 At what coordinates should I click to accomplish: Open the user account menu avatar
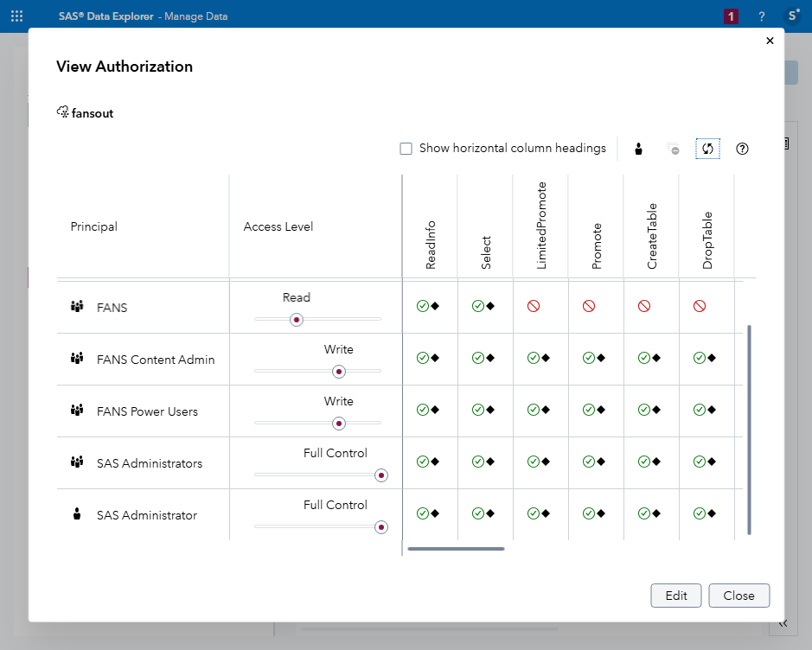coord(793,16)
